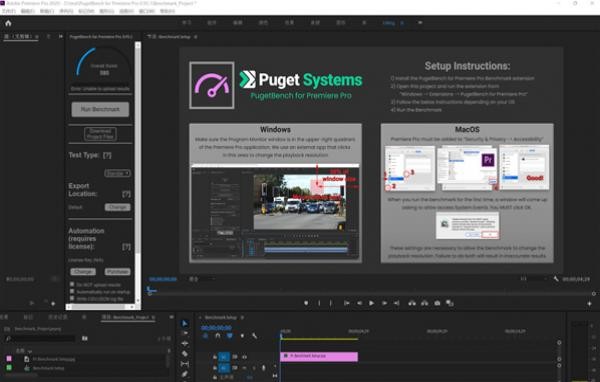Select the Pen tool in toolbar
Viewport: 600px width, 382px height.
click(184, 374)
